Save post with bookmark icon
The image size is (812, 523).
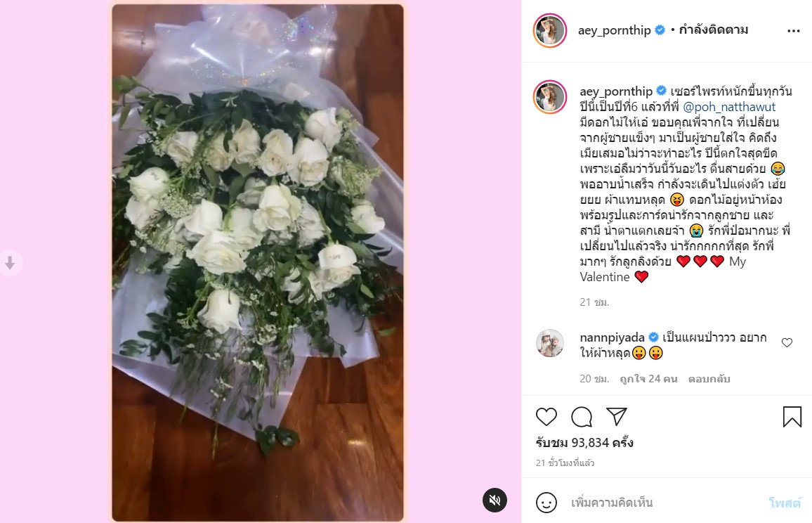[792, 417]
